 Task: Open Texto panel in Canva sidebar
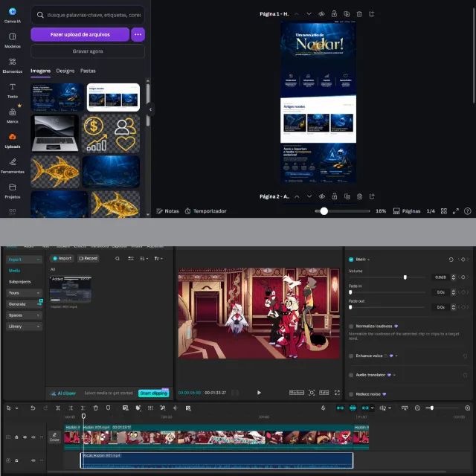point(13,91)
